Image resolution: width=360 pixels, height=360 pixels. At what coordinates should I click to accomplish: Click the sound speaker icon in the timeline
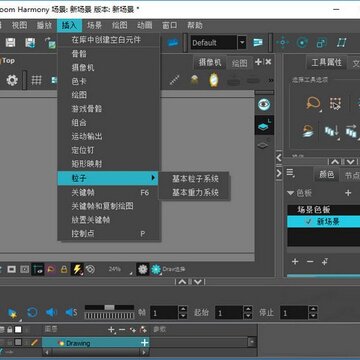(x=51, y=312)
